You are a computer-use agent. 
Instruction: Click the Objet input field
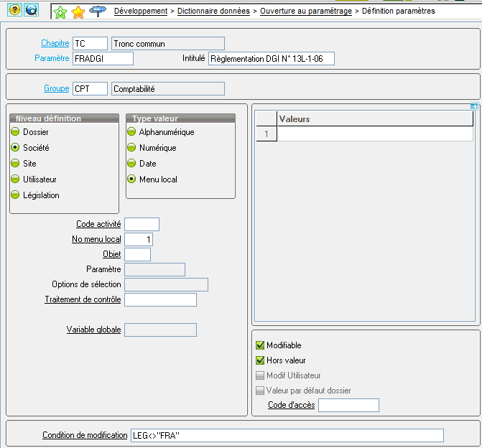(137, 254)
